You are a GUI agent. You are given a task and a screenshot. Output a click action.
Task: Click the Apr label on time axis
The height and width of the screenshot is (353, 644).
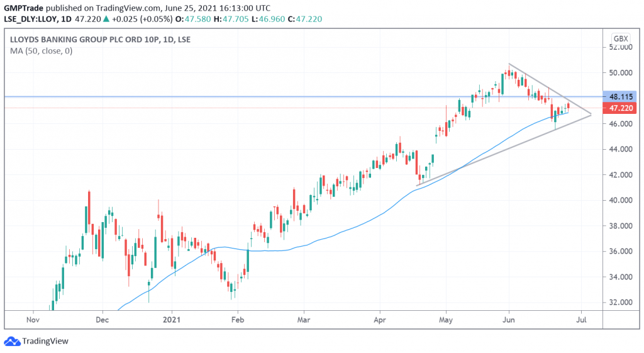click(x=380, y=320)
